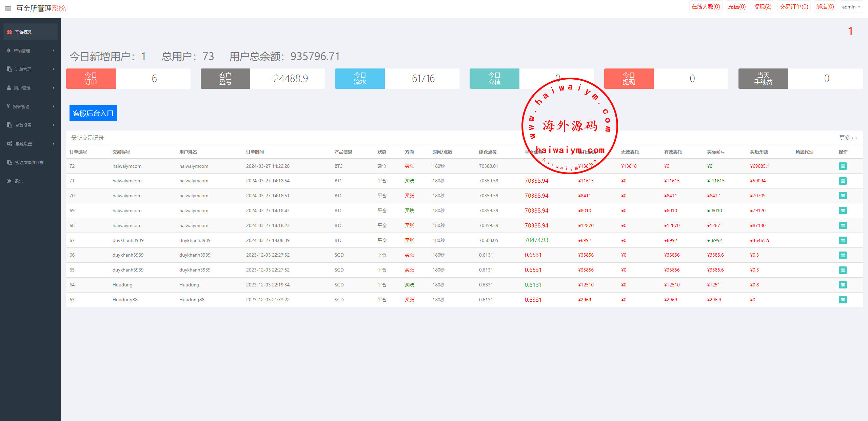This screenshot has height=421, width=868.
Task: Click the exit icon beside 退出
Action: 9,181
